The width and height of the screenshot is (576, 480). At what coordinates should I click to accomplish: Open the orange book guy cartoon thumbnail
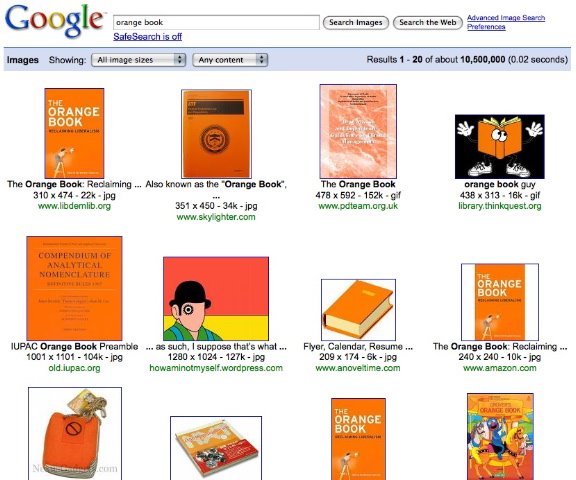pos(500,147)
